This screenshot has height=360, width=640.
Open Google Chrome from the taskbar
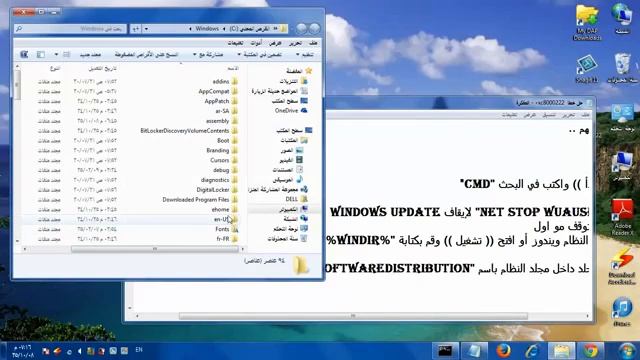tap(590, 351)
